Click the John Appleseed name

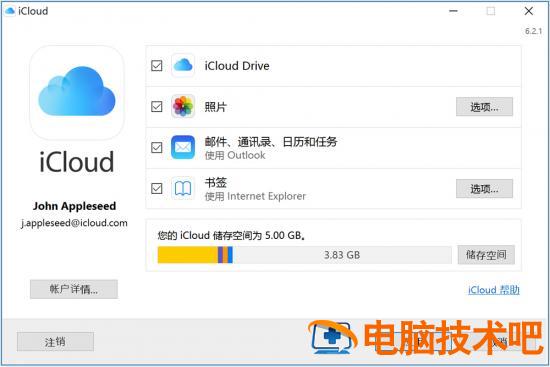(x=74, y=206)
